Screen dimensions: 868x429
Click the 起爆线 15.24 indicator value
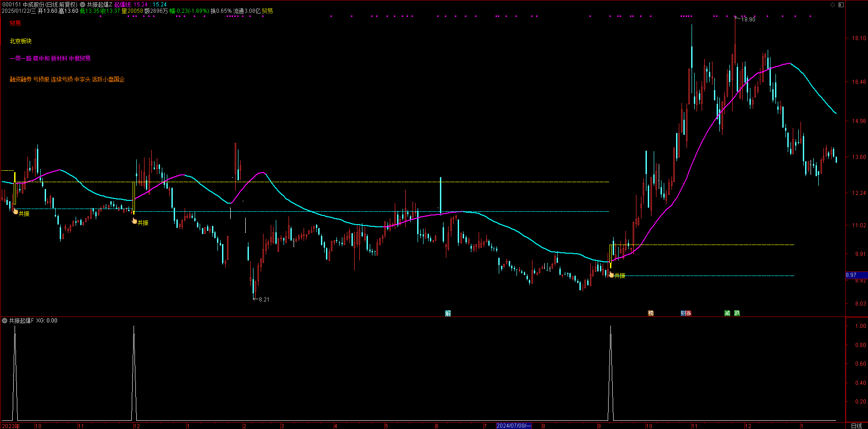click(x=131, y=5)
